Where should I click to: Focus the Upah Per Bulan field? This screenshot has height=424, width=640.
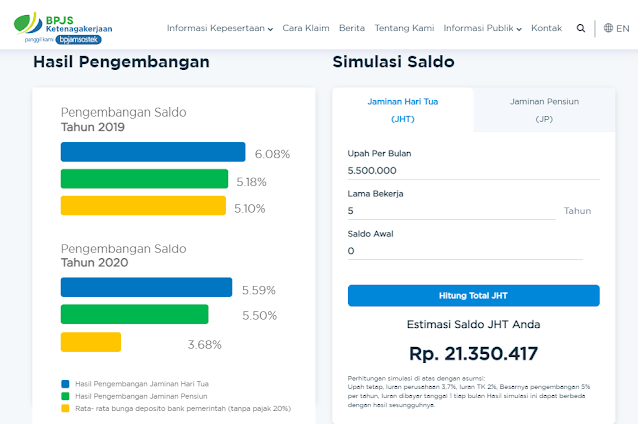[x=473, y=171]
